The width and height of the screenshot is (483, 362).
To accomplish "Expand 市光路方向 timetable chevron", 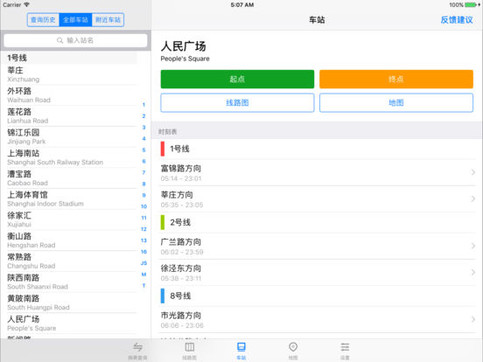I will click(x=473, y=319).
